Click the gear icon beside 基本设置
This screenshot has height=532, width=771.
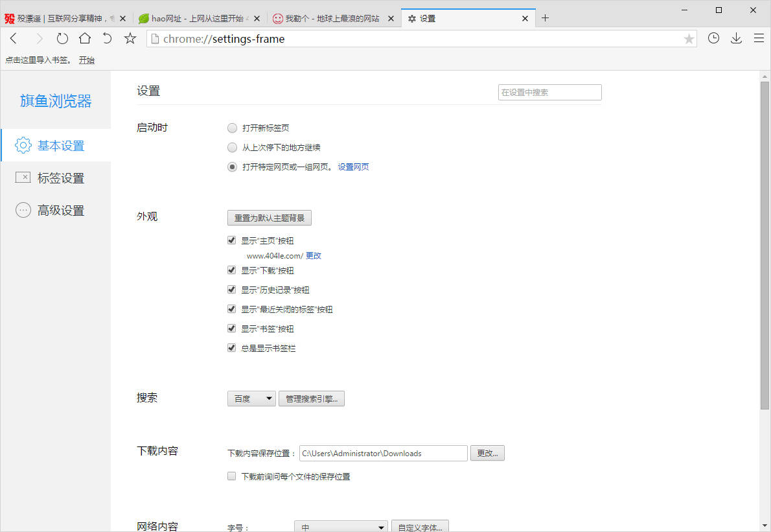pos(23,146)
